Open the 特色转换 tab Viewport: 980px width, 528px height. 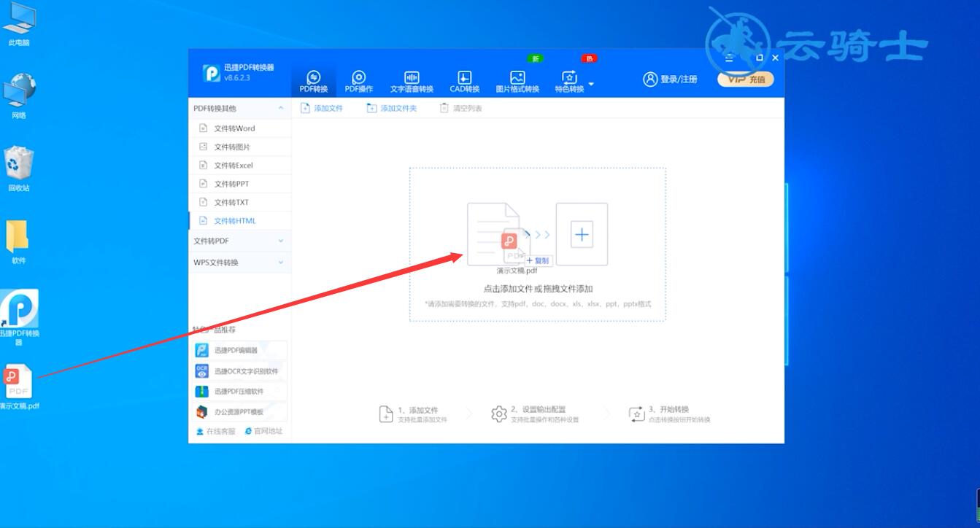point(569,82)
